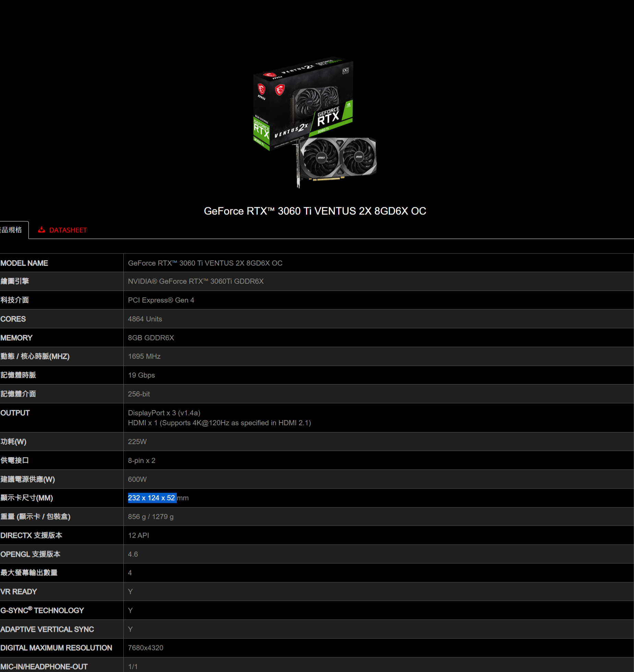Click the 256-bit value
The width and height of the screenshot is (634, 672).
(139, 394)
